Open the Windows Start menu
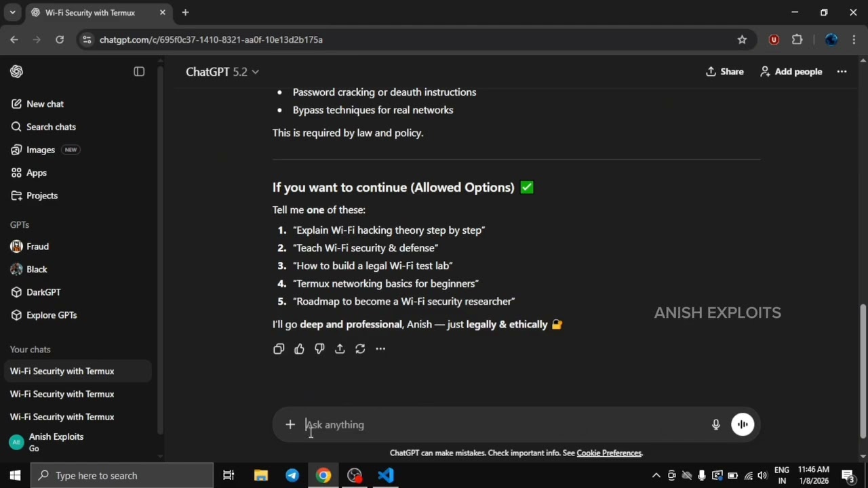The width and height of the screenshot is (868, 488). tap(15, 476)
